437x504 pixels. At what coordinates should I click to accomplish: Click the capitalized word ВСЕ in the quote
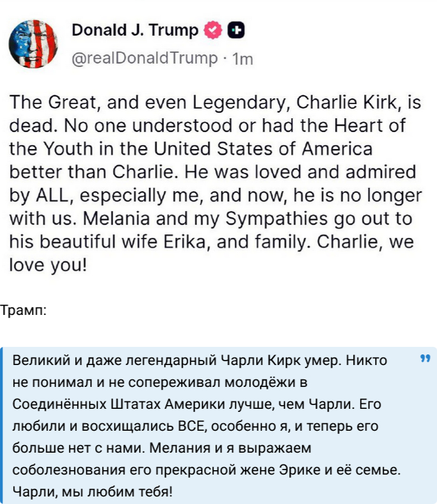192,426
